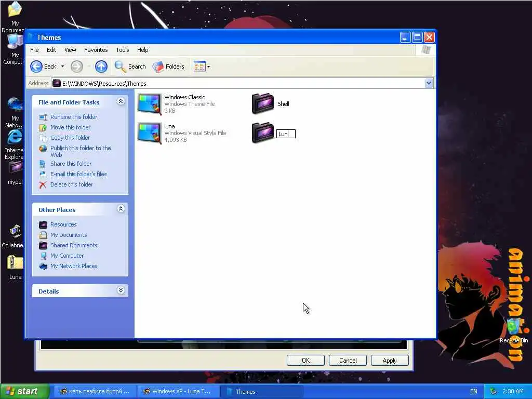Click inside the folder rename text box
The width and height of the screenshot is (532, 399).
(286, 134)
